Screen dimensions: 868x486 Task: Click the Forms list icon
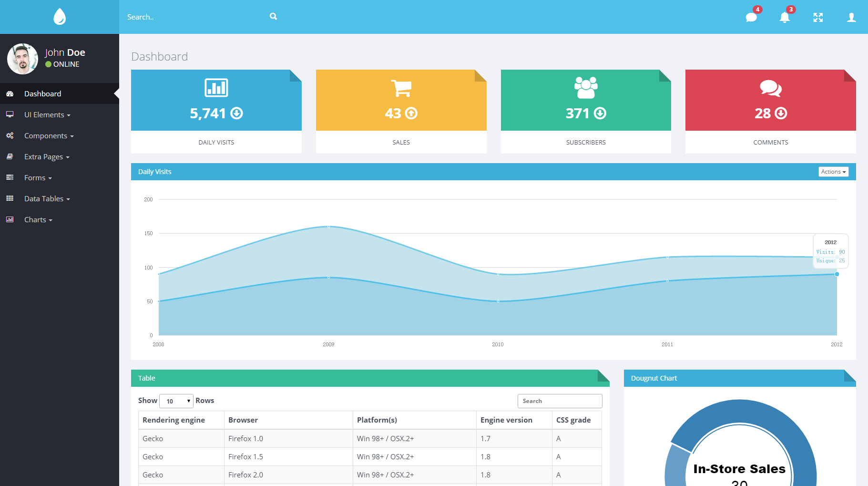pos(10,177)
